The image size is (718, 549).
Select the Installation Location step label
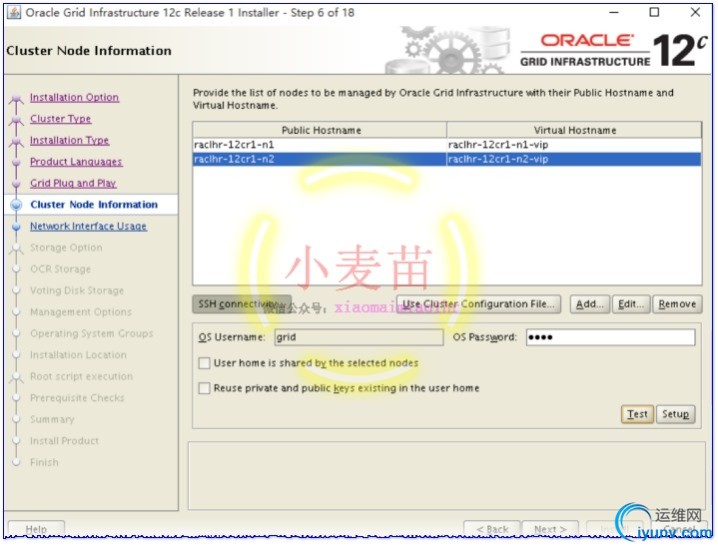pyautogui.click(x=78, y=355)
